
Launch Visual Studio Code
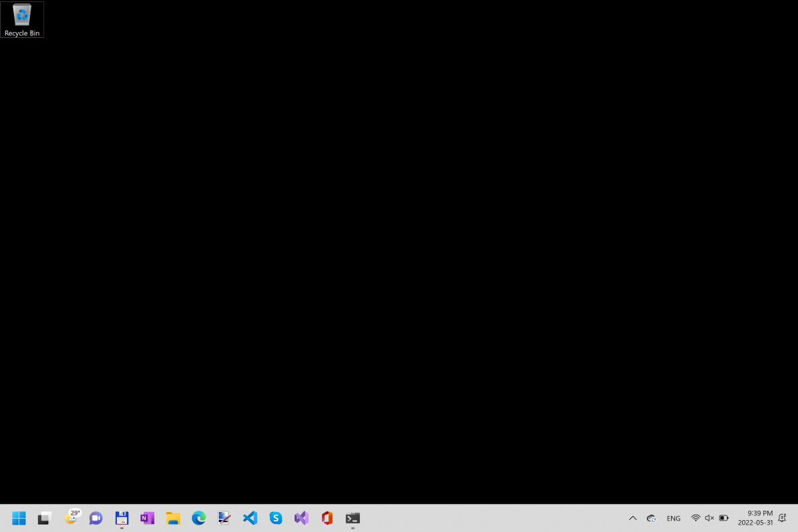pos(250,518)
